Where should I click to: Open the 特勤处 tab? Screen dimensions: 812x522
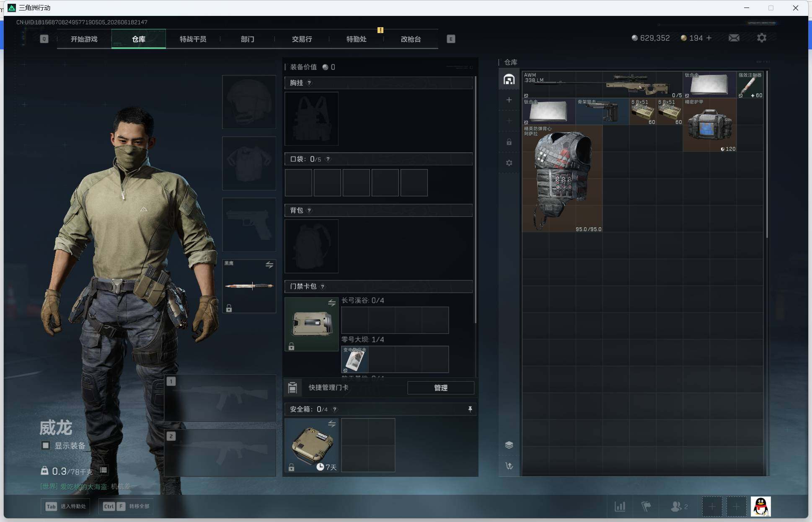357,39
